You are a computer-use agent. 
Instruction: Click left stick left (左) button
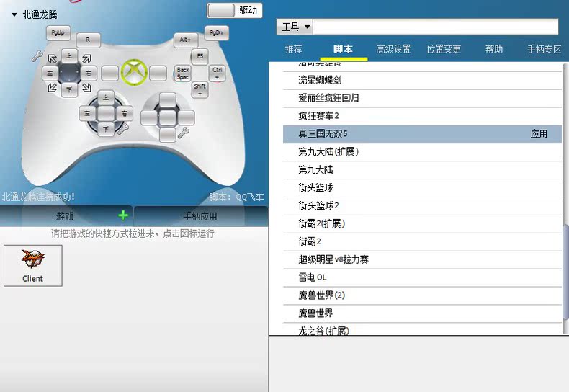[87, 114]
